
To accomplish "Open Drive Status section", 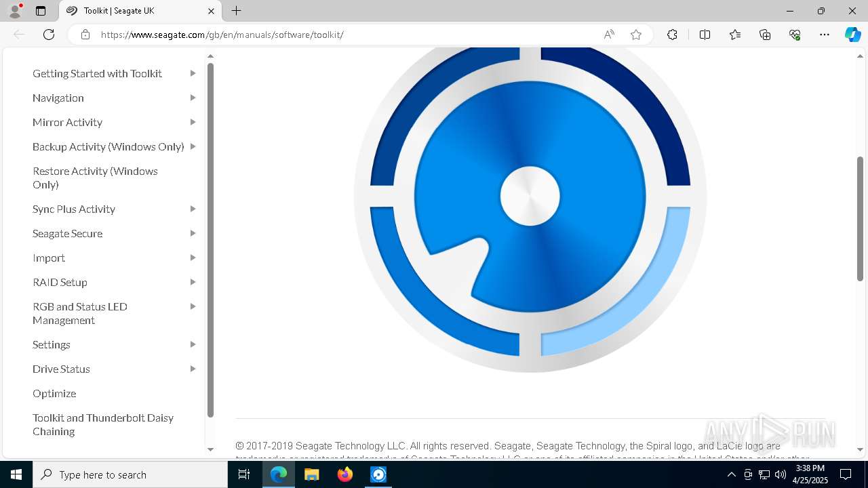I will (61, 369).
